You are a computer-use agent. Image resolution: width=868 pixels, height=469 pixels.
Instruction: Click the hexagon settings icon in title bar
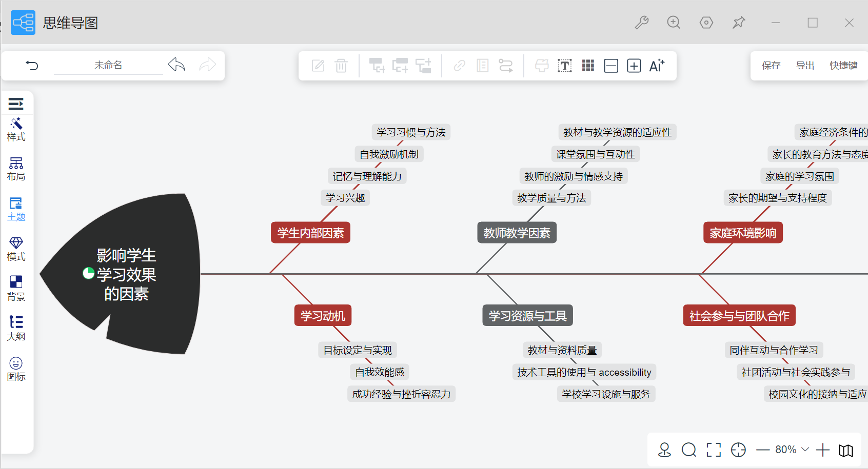tap(706, 23)
